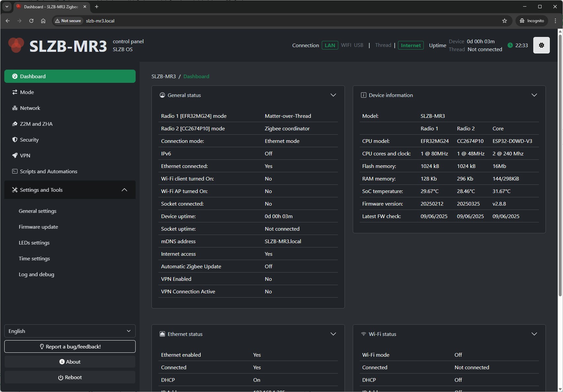Open the Z2M and ZHA menu
Screen dimensions: 563x392
pos(36,124)
